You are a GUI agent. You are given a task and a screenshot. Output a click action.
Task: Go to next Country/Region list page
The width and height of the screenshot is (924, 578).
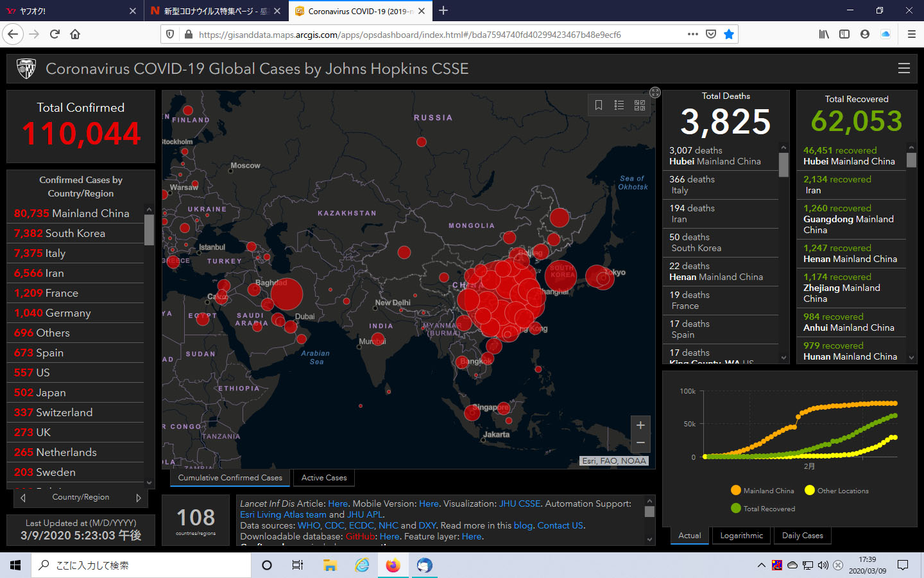click(139, 498)
